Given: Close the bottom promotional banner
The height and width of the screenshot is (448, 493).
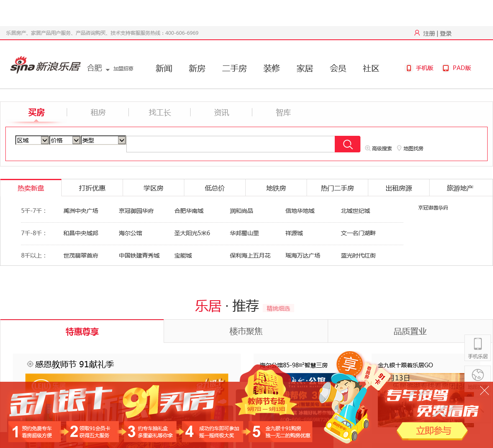Looking at the screenshot, I should [x=485, y=390].
